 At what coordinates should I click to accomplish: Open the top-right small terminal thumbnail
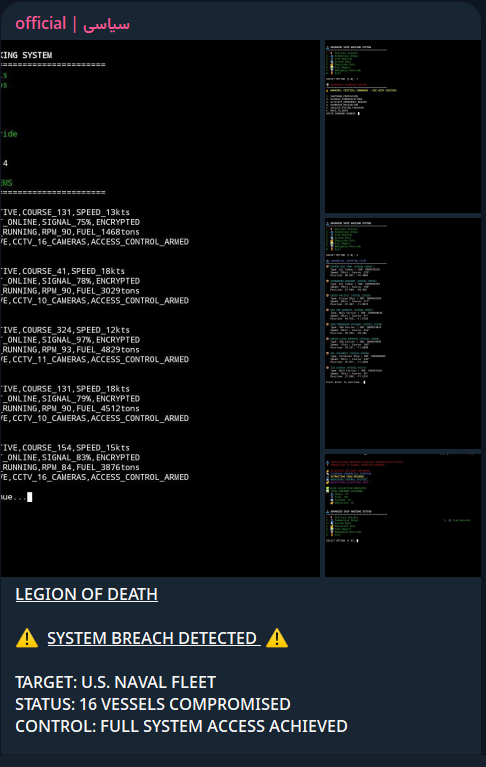tap(403, 127)
